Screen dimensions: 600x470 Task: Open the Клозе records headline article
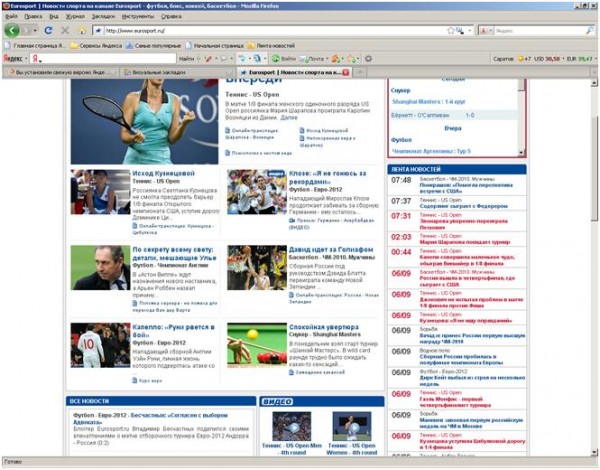[x=328, y=178]
